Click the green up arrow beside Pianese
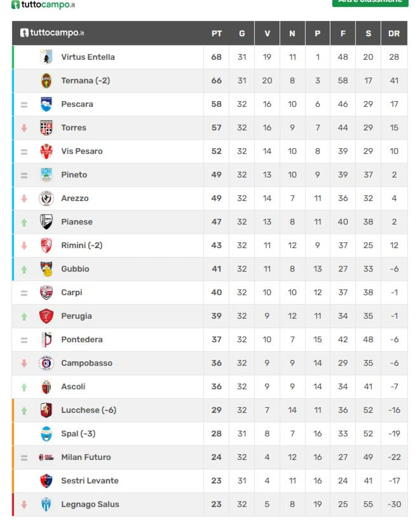The height and width of the screenshot is (521, 420). pyautogui.click(x=24, y=222)
